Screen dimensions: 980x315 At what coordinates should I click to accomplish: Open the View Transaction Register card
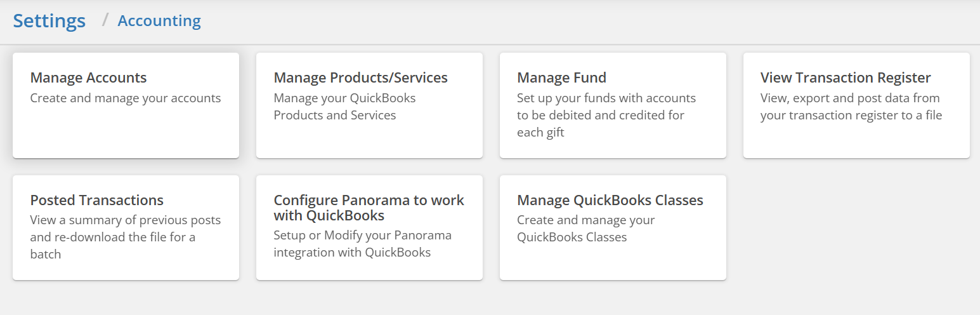pyautogui.click(x=856, y=105)
